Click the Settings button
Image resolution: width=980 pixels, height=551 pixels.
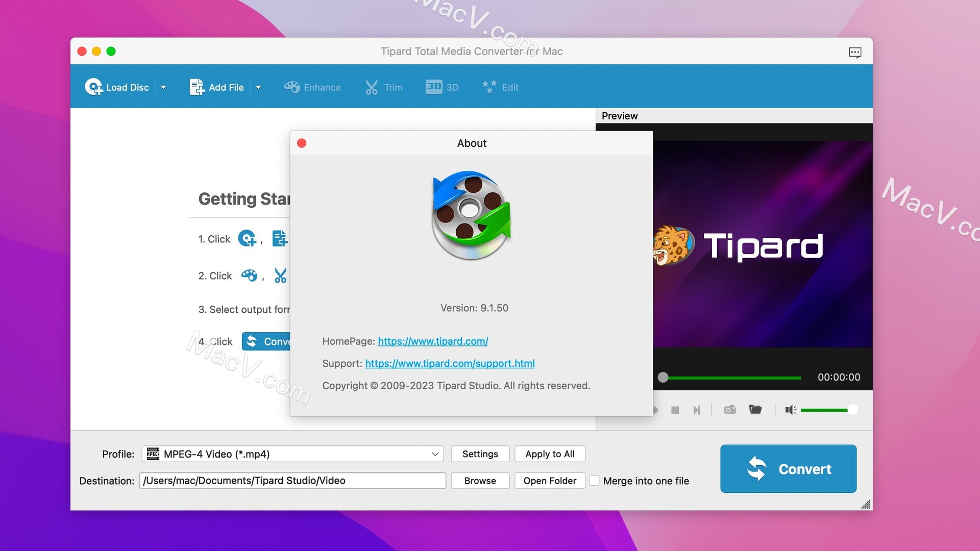click(x=480, y=454)
